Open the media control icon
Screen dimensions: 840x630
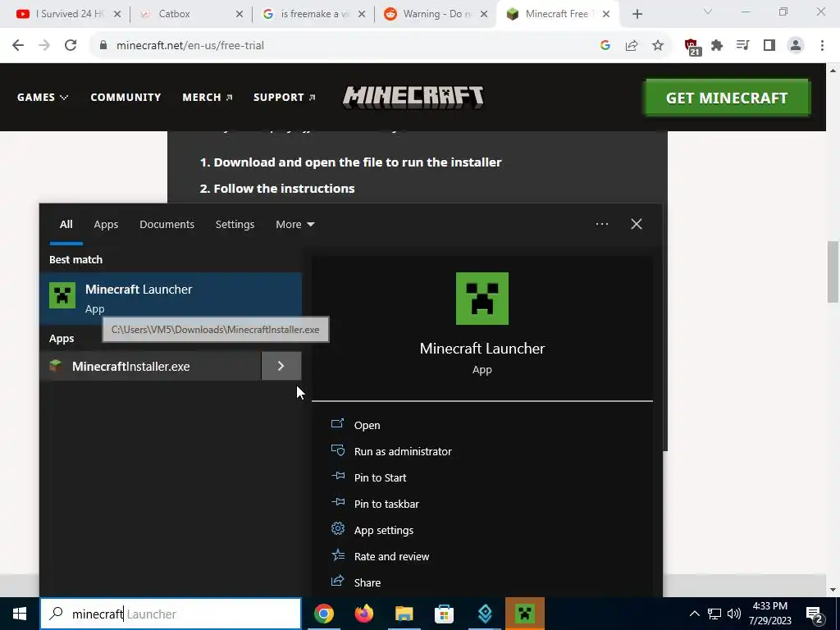743,46
